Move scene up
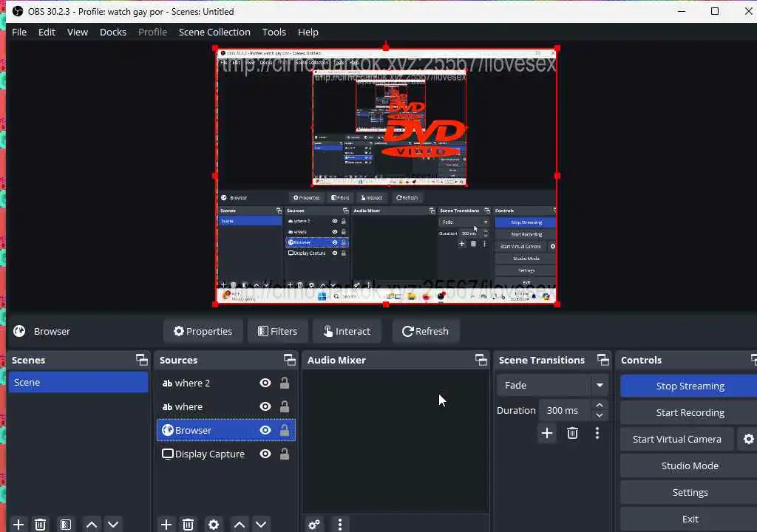This screenshot has width=757, height=532. 91,525
